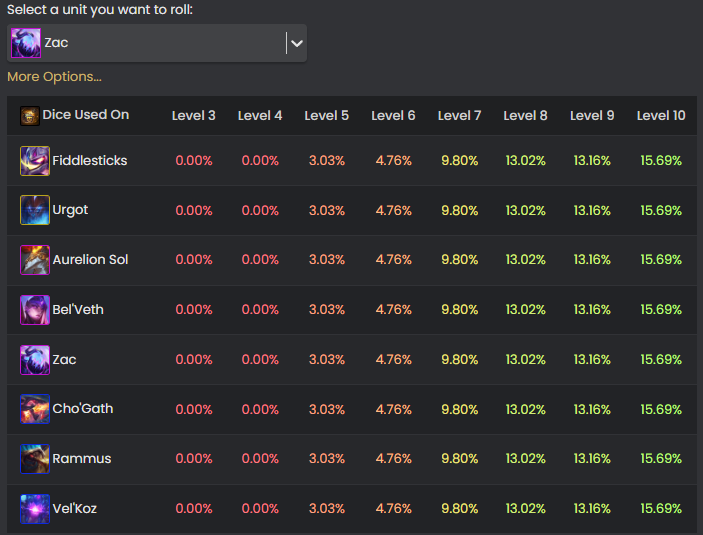Click Bel'Veth Level 4 value 0.00%
Viewport: 703px width, 535px height.
click(260, 310)
